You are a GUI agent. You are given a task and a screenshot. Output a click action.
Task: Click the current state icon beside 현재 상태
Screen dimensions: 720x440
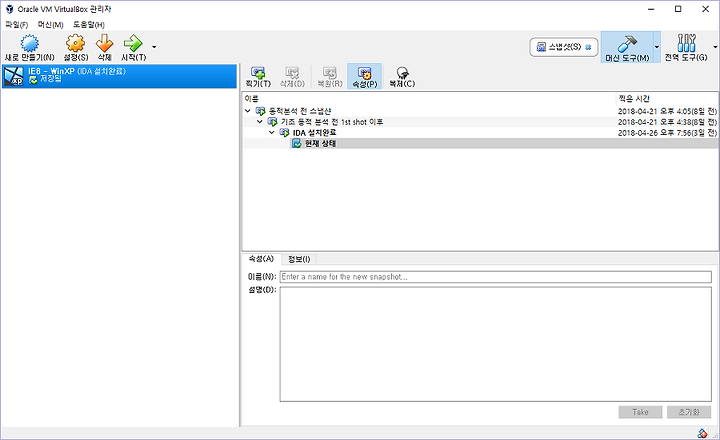pyautogui.click(x=297, y=143)
